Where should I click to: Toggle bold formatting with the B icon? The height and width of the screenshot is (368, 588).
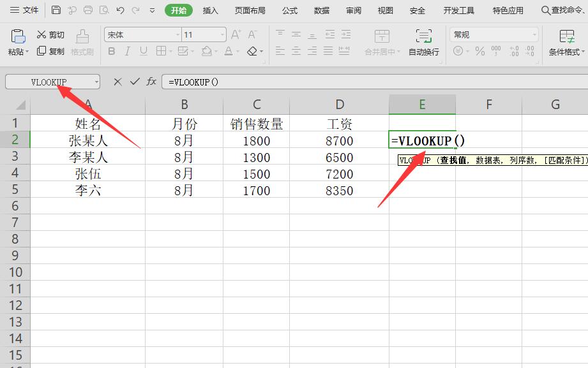pos(112,51)
